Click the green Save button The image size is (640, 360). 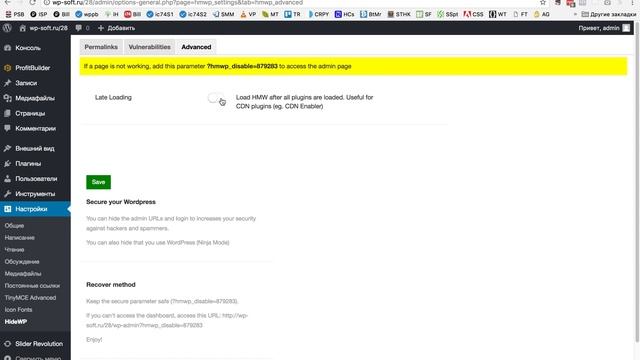pyautogui.click(x=98, y=182)
